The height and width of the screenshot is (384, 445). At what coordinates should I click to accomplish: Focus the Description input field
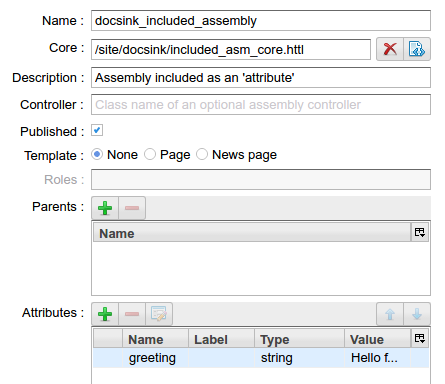261,78
